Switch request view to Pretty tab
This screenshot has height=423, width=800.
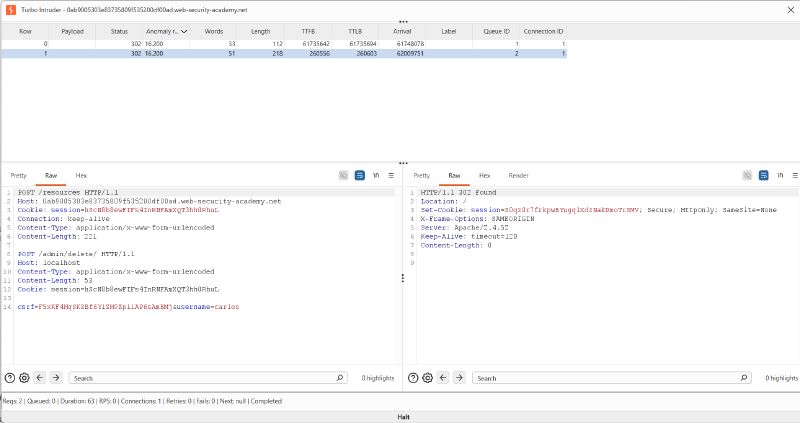(18, 176)
